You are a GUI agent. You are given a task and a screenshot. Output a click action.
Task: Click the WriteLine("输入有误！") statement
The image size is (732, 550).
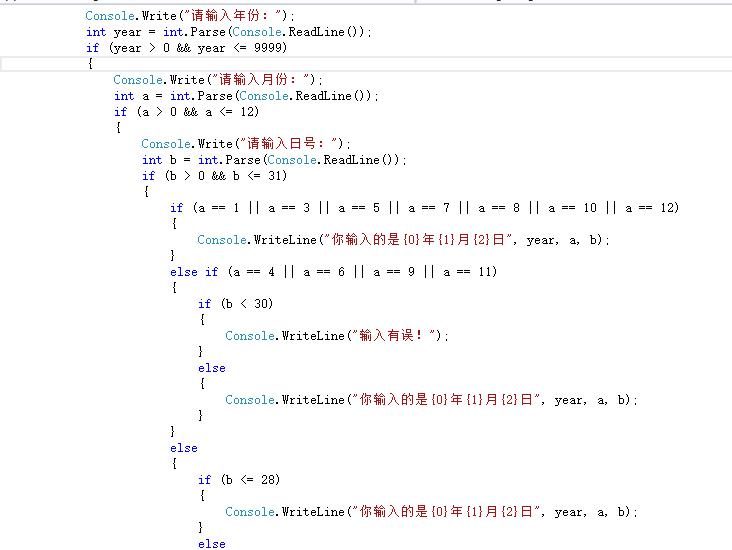[x=337, y=336]
